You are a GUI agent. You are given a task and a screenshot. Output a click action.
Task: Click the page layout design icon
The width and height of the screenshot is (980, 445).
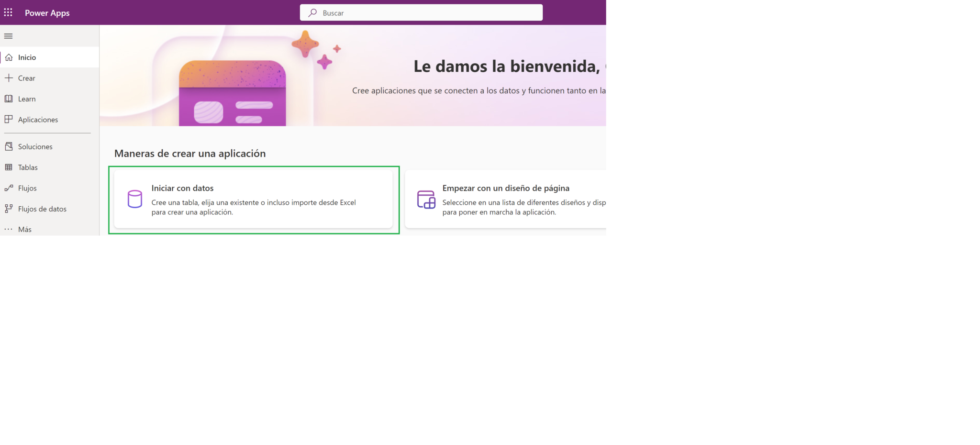(x=426, y=200)
